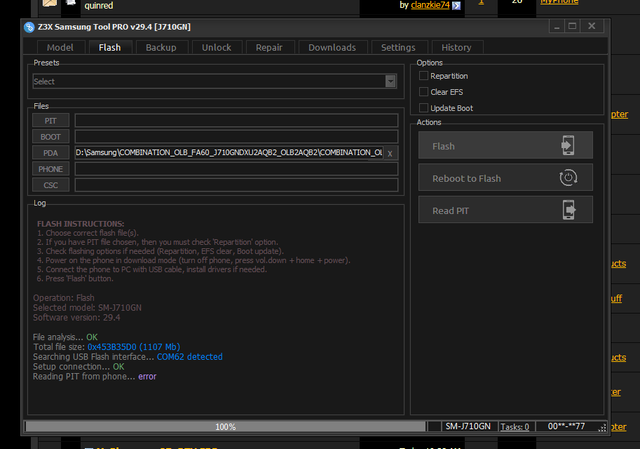The width and height of the screenshot is (640, 449).
Task: Click SM-J710GN model in status bar
Action: pyautogui.click(x=468, y=427)
